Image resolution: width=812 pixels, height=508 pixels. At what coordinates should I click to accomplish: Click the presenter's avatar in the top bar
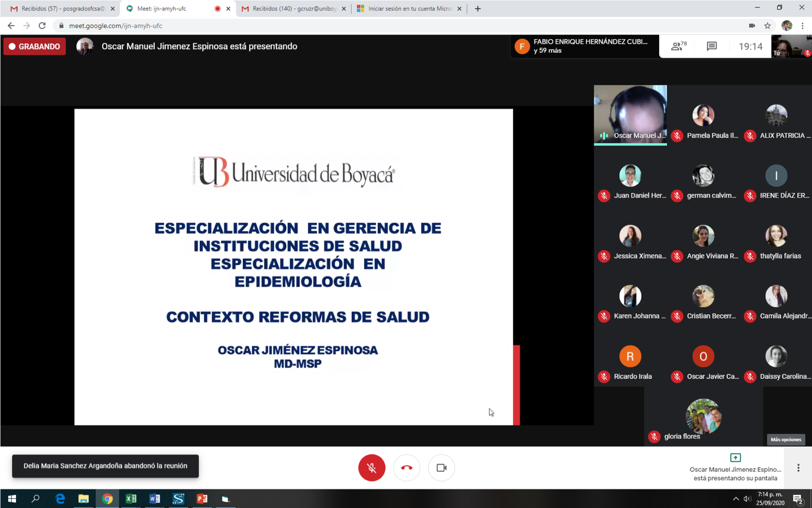(x=85, y=46)
